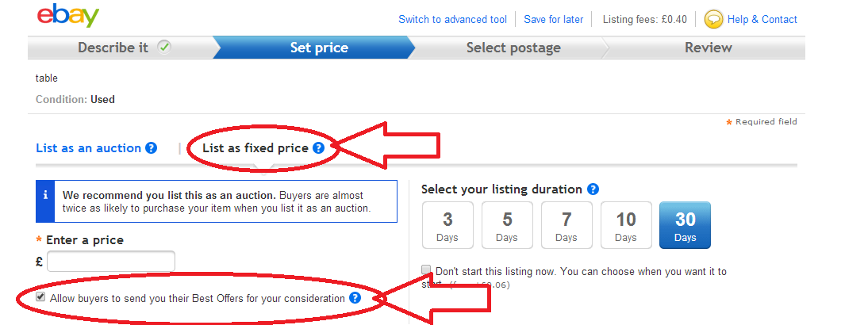Open Help & Contact link

point(762,19)
